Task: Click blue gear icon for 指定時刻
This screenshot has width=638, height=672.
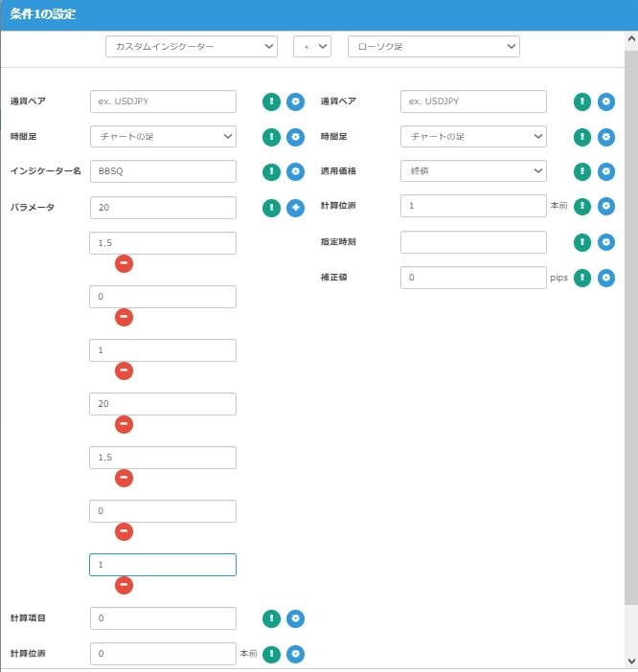Action: point(606,242)
